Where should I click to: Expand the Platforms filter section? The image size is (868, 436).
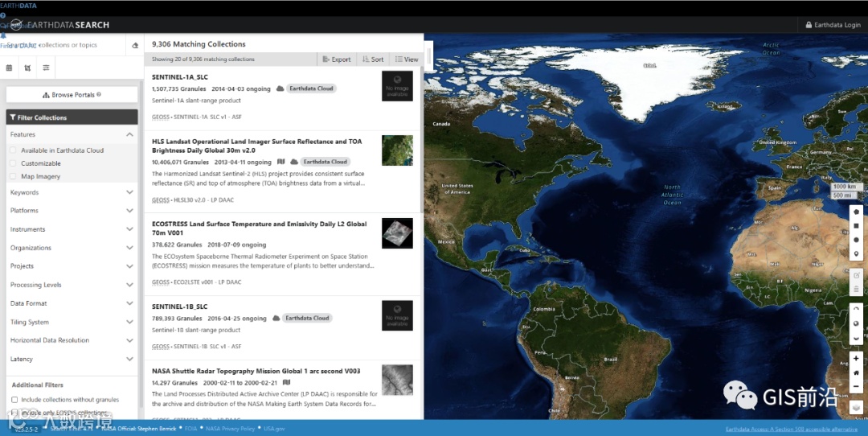coord(72,211)
